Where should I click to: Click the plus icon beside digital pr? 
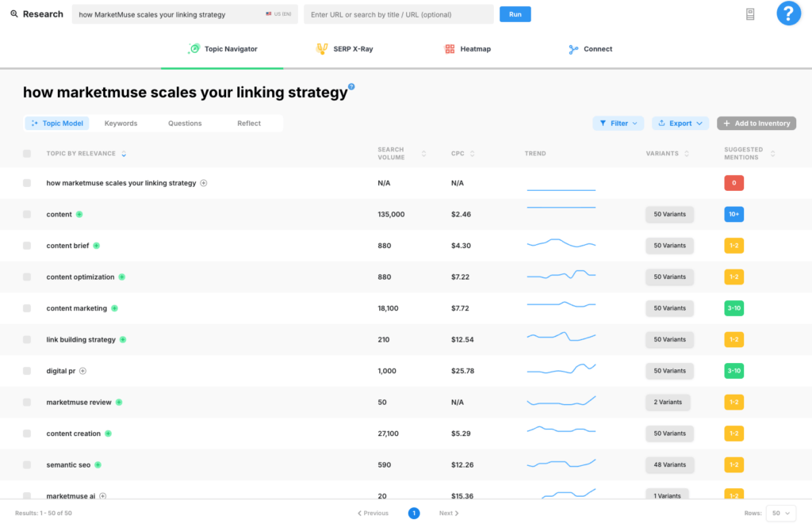82,371
